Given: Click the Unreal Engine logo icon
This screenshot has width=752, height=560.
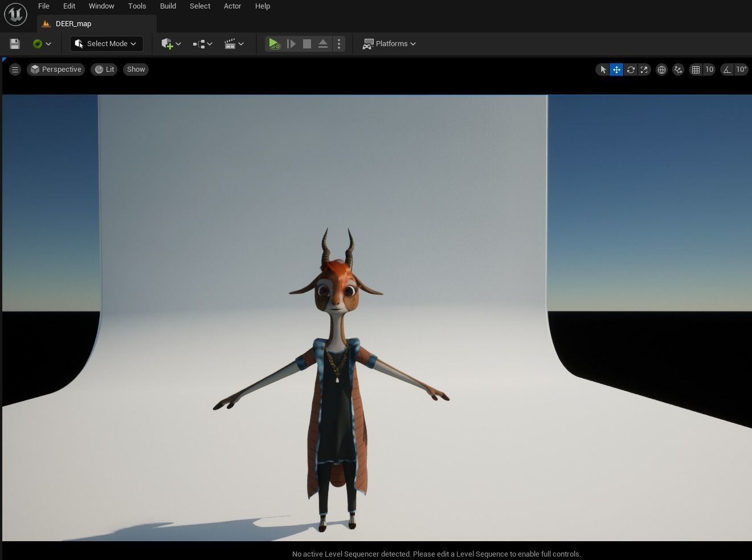Looking at the screenshot, I should 15,15.
